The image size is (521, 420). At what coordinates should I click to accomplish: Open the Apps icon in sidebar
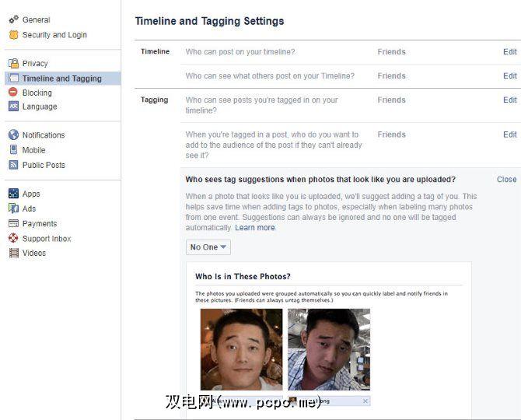13,193
